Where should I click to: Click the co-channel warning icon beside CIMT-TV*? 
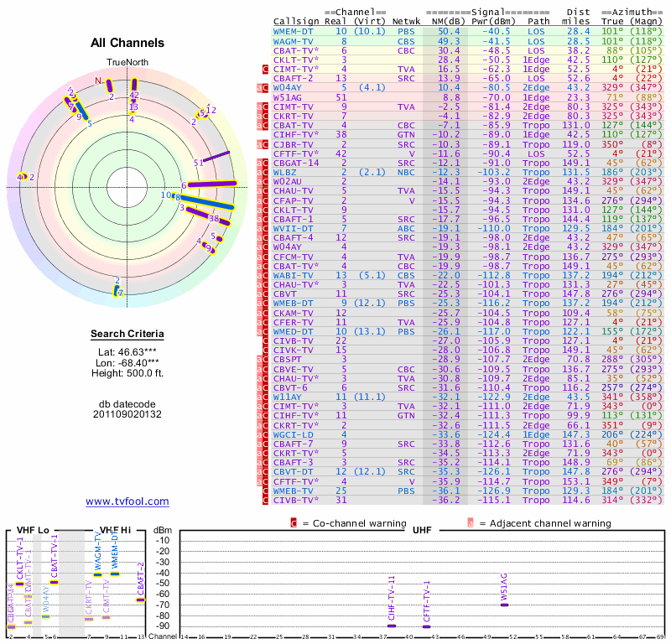pyautogui.click(x=265, y=69)
